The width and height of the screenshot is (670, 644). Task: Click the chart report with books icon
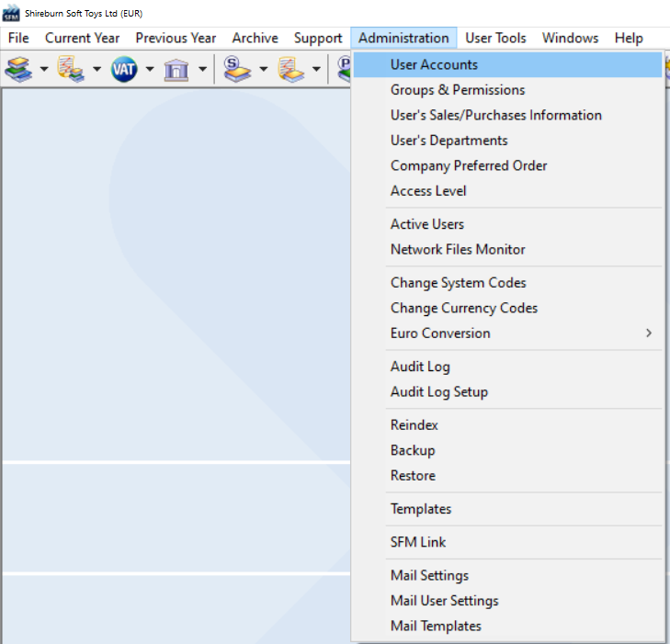(x=71, y=69)
